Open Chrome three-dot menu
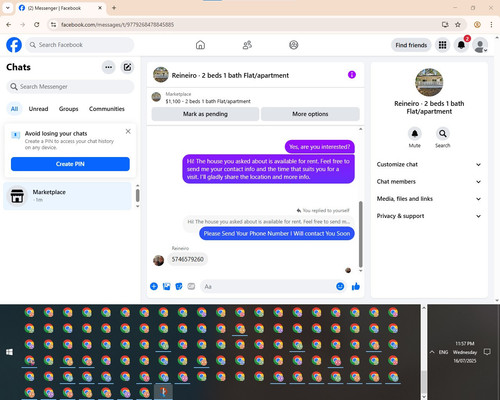The height and width of the screenshot is (400, 500). click(491, 25)
